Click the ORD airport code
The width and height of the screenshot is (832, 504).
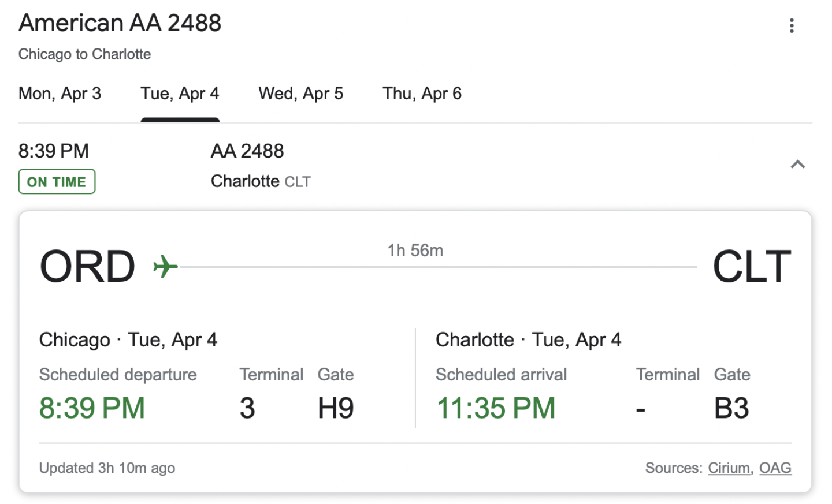pos(87,267)
